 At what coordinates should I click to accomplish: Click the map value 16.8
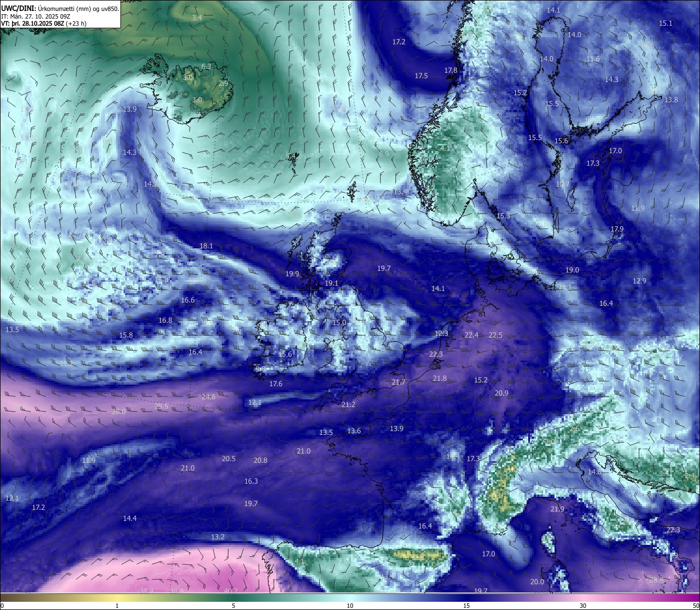165,320
